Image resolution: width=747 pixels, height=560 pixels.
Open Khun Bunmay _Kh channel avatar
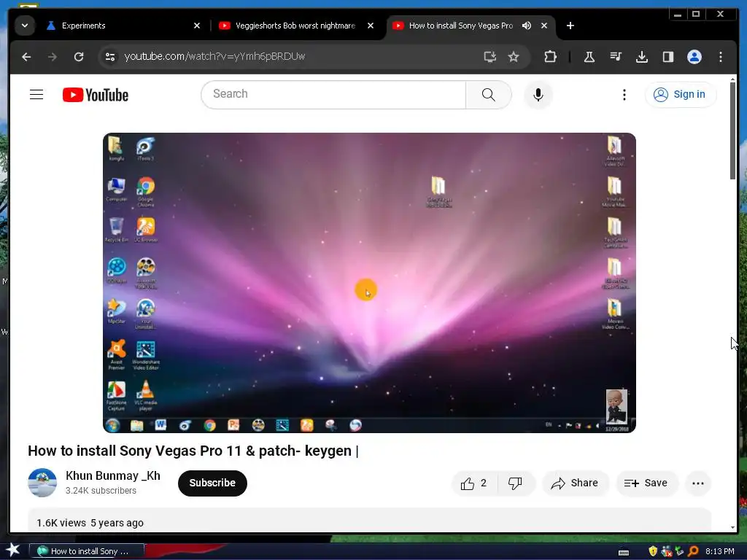(42, 483)
